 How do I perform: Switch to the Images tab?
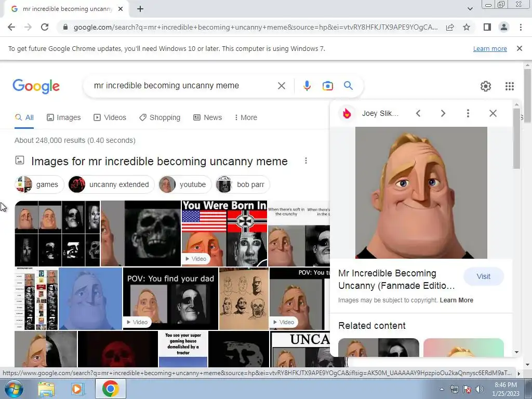click(x=63, y=117)
